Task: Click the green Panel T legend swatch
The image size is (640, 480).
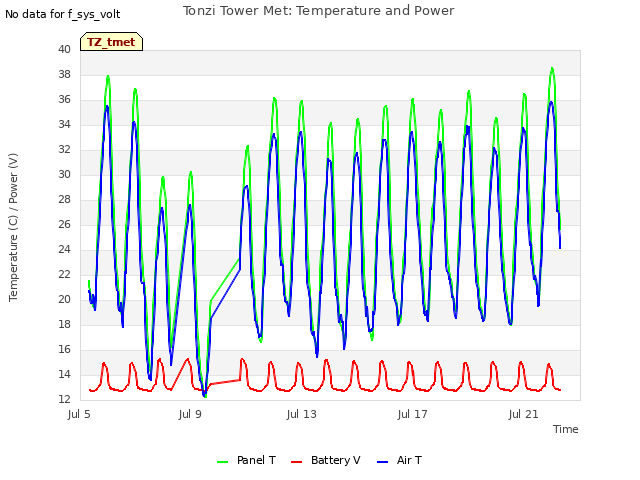Action: tap(222, 462)
